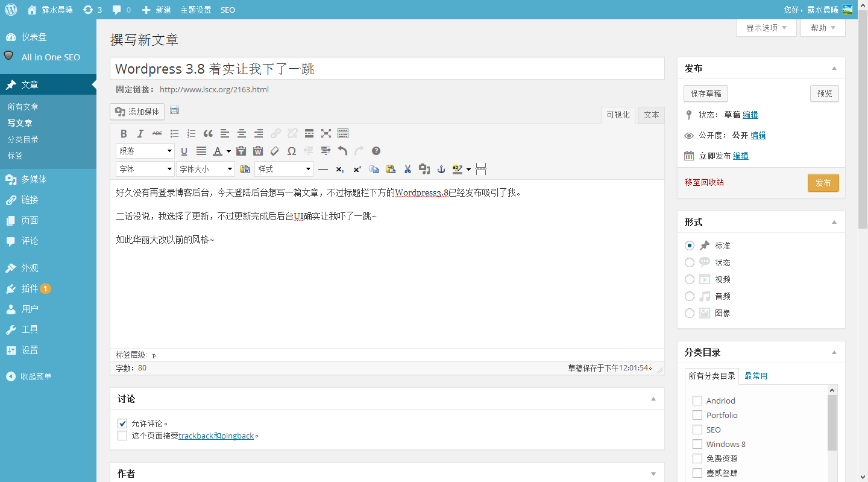Insert blockquote using the quote icon

[208, 134]
